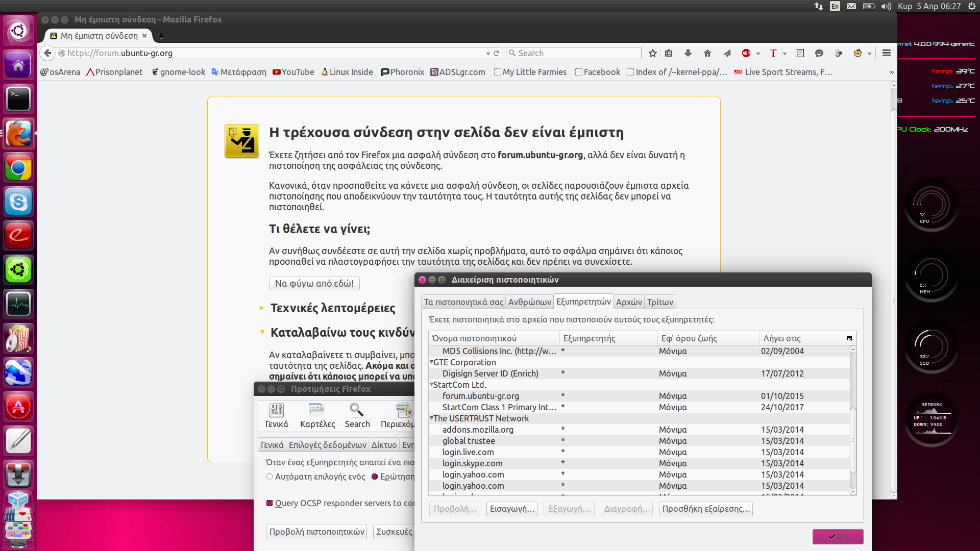The image size is (980, 551).
Task: Open Skype from the launcher
Action: click(18, 202)
